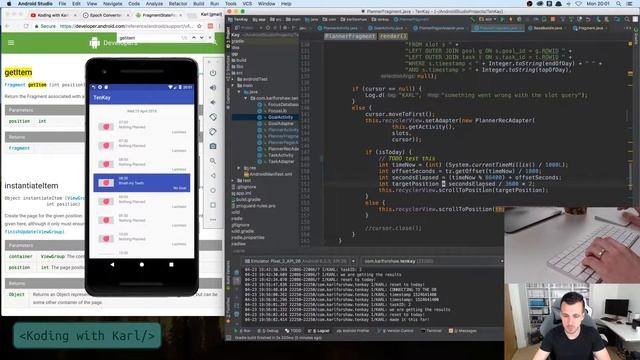Screen dimensions: 640x360
Task: Rotate emulator left using rotate icon
Action: (213, 117)
